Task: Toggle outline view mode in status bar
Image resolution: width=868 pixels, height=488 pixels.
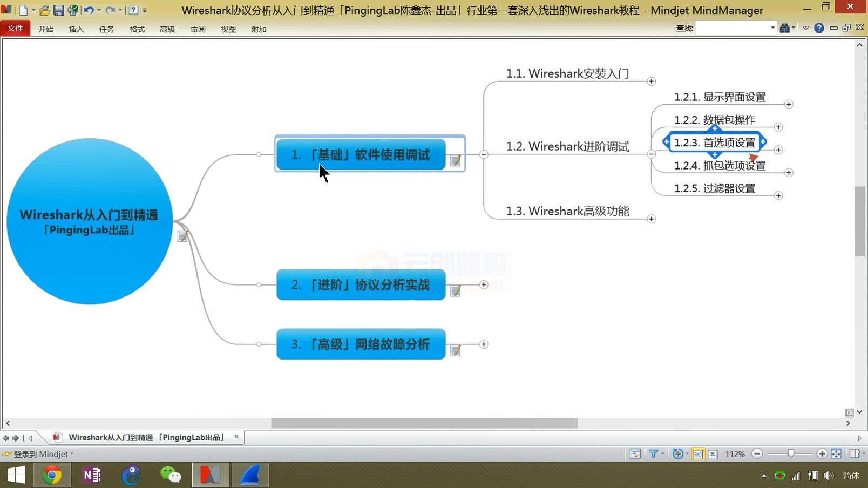Action: click(713, 454)
